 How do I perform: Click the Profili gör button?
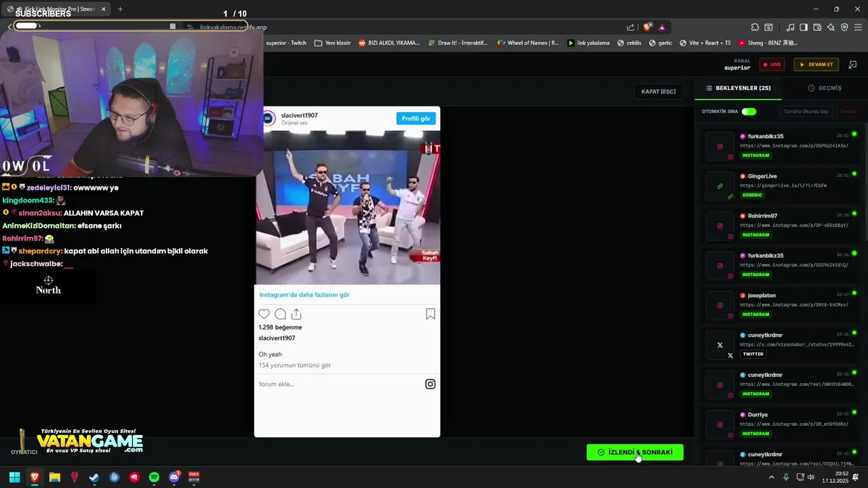(x=416, y=119)
